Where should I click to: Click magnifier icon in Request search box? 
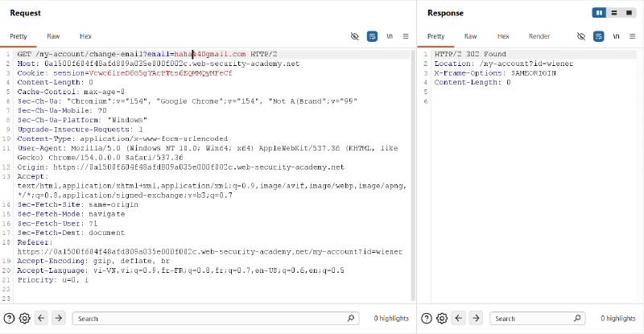[351, 318]
